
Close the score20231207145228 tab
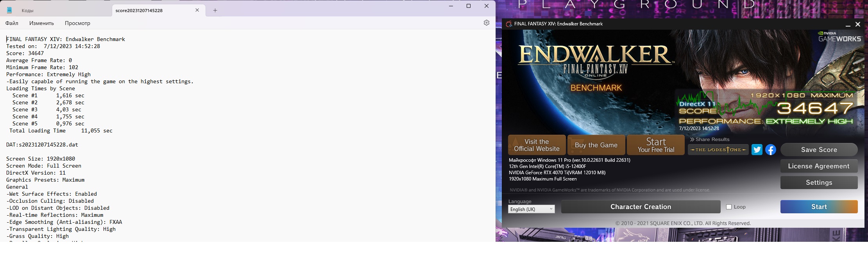(x=197, y=11)
